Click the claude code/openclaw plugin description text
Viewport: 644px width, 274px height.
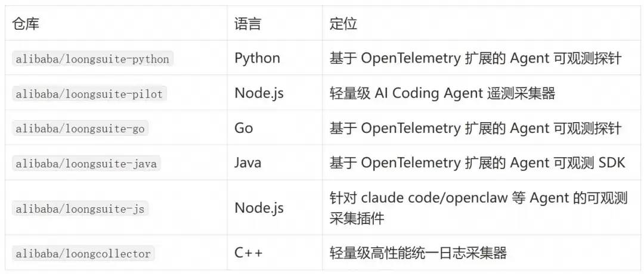478,208
